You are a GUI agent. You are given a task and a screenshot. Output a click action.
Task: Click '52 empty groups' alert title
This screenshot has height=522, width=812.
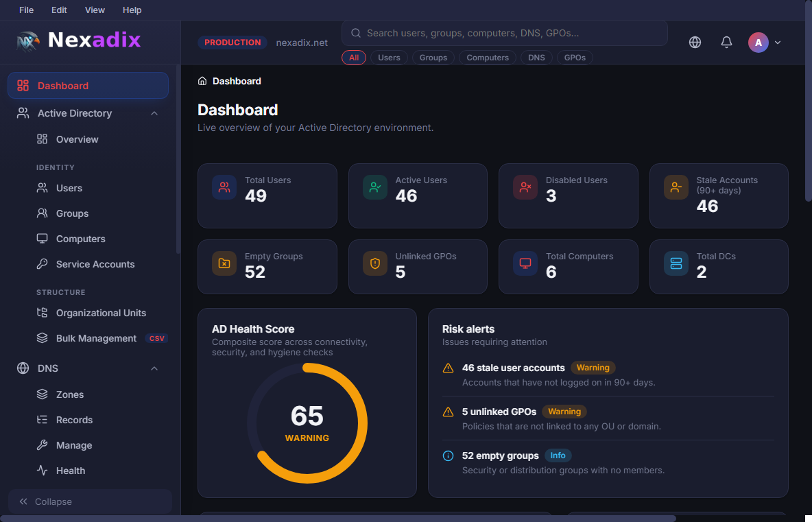500,455
